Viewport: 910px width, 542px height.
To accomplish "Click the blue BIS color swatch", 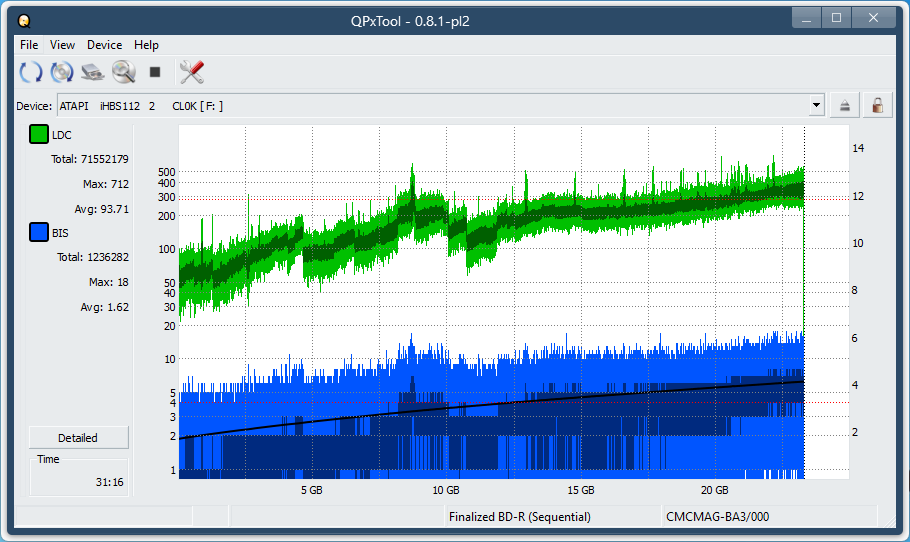I will (38, 233).
